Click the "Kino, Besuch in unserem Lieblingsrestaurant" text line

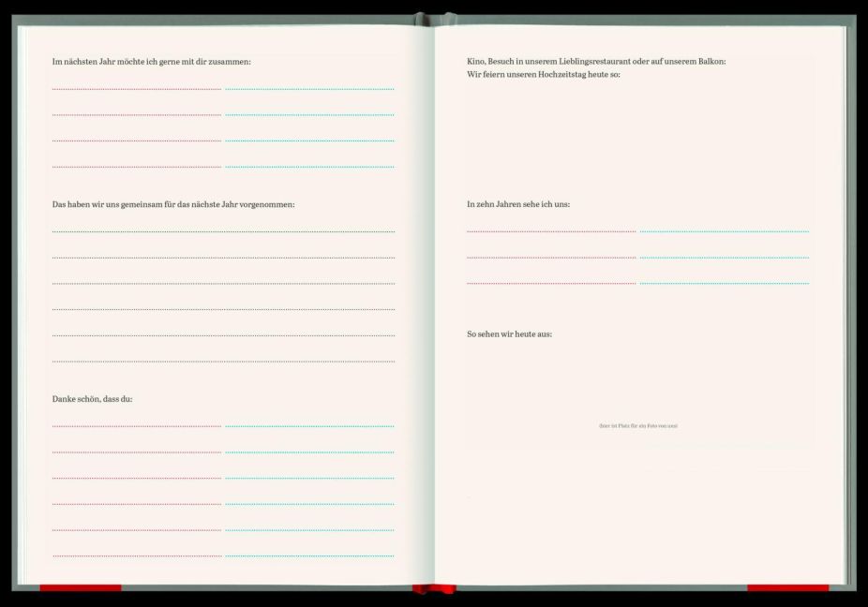point(596,62)
